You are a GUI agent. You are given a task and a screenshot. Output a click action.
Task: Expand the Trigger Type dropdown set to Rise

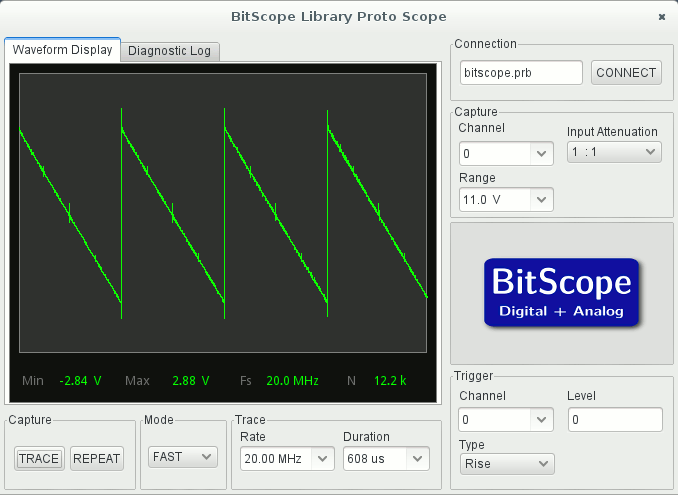(506, 463)
